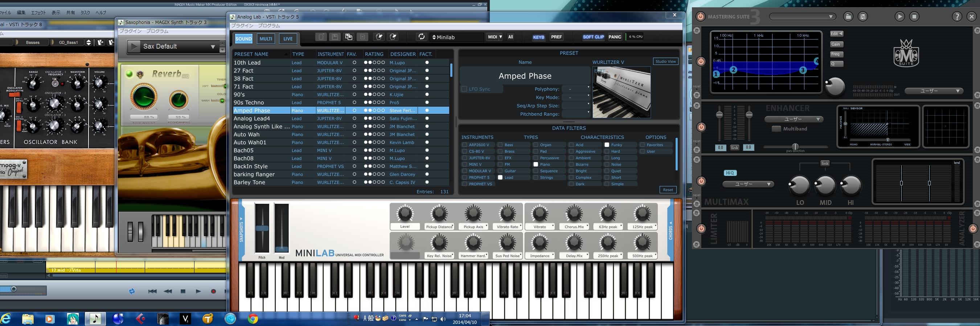Image resolution: width=980 pixels, height=326 pixels.
Task: Open Mastering Suite help
Action: 957,16
